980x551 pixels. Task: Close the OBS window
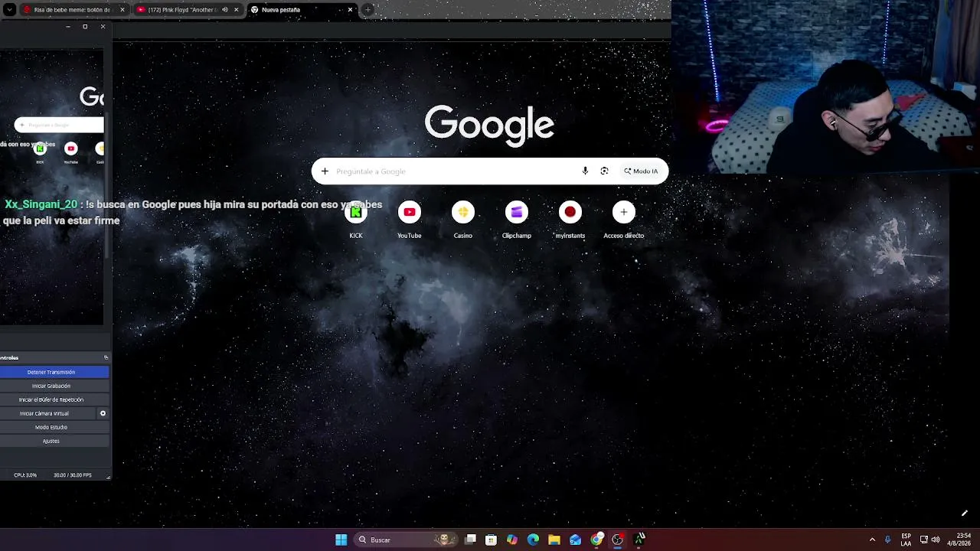coord(103,27)
